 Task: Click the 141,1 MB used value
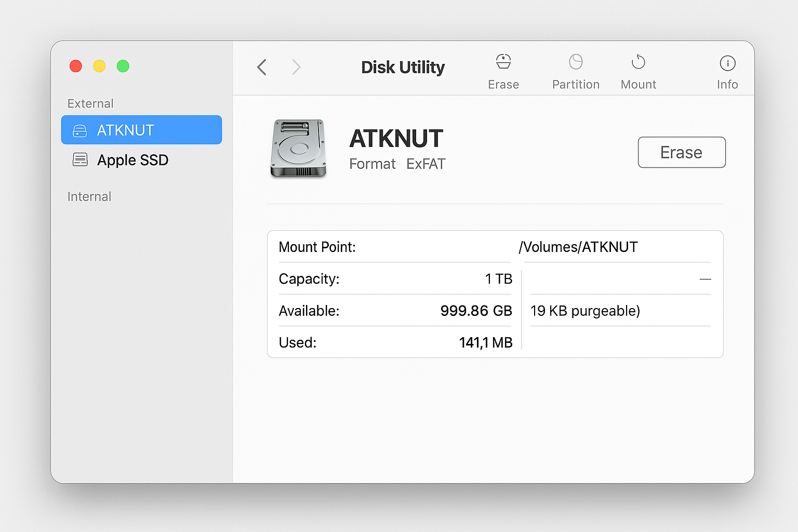pyautogui.click(x=486, y=342)
